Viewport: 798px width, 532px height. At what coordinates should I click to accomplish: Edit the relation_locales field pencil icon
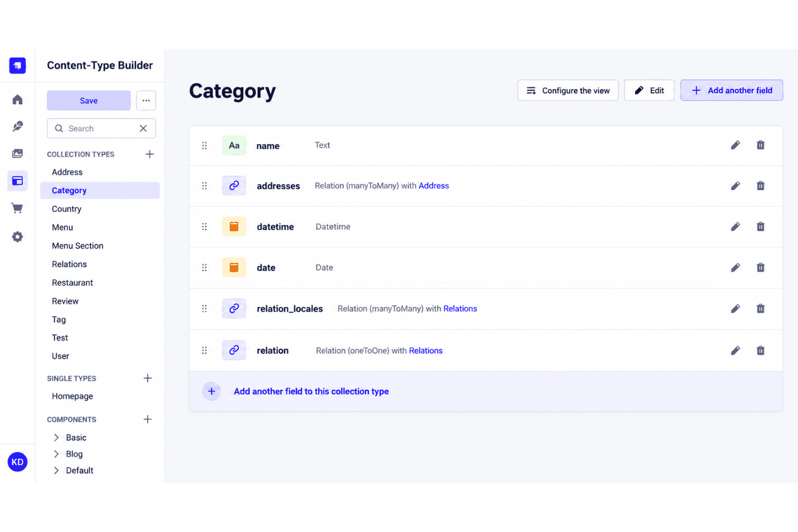pyautogui.click(x=735, y=309)
